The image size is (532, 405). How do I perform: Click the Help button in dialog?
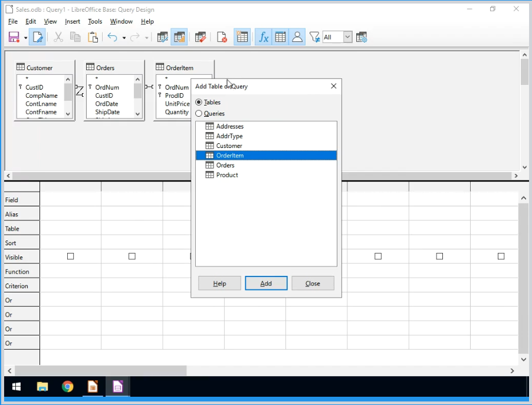(x=219, y=283)
